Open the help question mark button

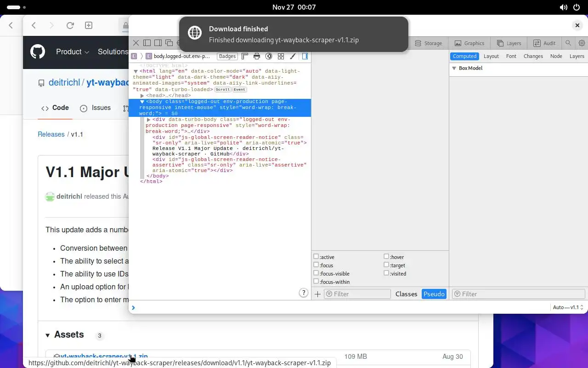tap(303, 293)
